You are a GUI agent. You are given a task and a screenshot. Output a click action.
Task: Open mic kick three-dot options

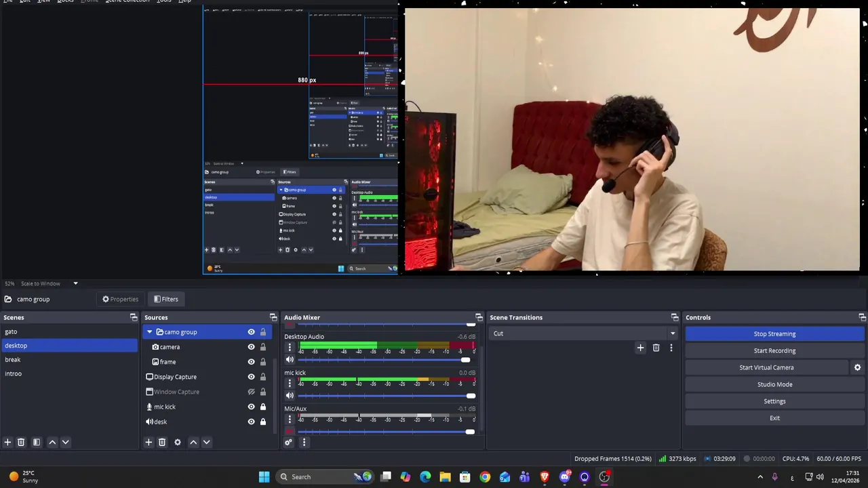point(290,384)
